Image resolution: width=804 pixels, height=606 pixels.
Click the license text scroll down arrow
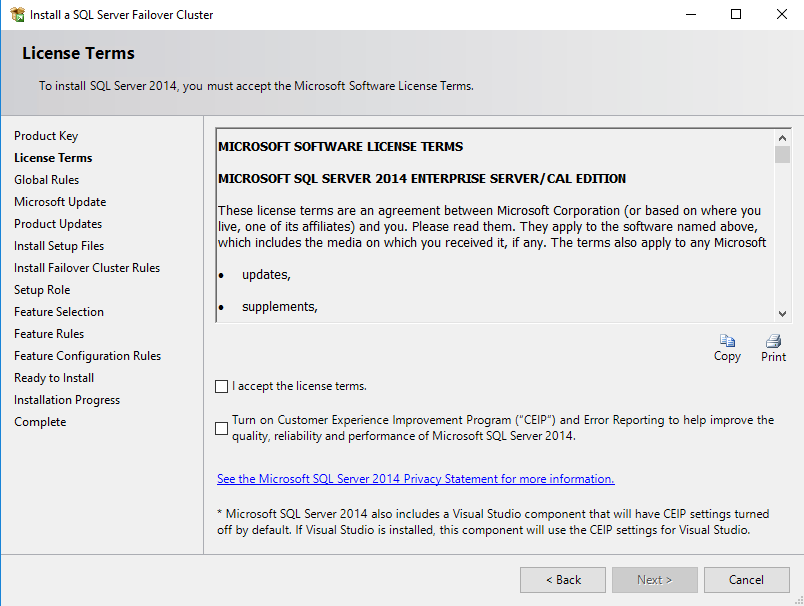[x=782, y=313]
